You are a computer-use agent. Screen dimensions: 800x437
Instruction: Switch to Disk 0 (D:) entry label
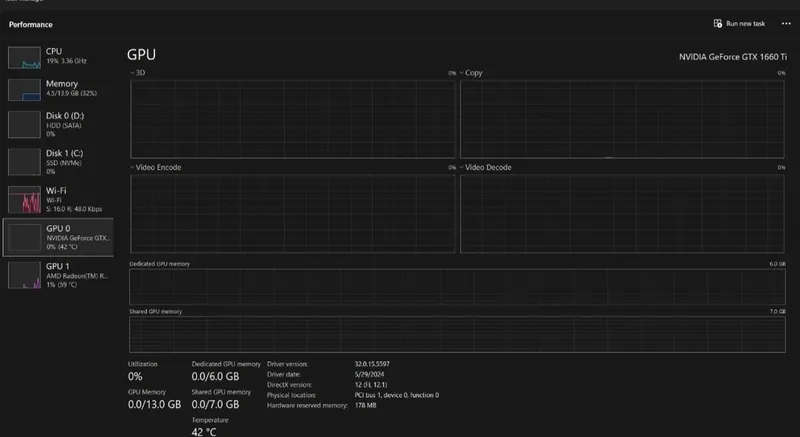[x=65, y=116]
